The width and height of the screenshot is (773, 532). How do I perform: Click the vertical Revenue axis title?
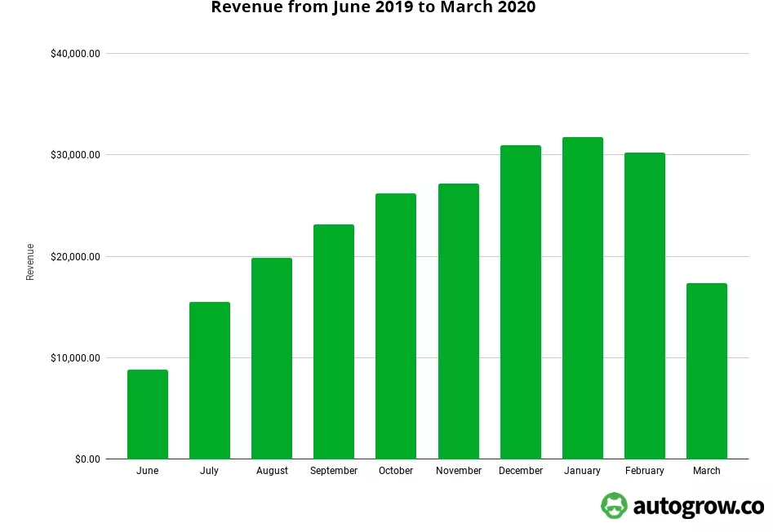[x=30, y=262]
